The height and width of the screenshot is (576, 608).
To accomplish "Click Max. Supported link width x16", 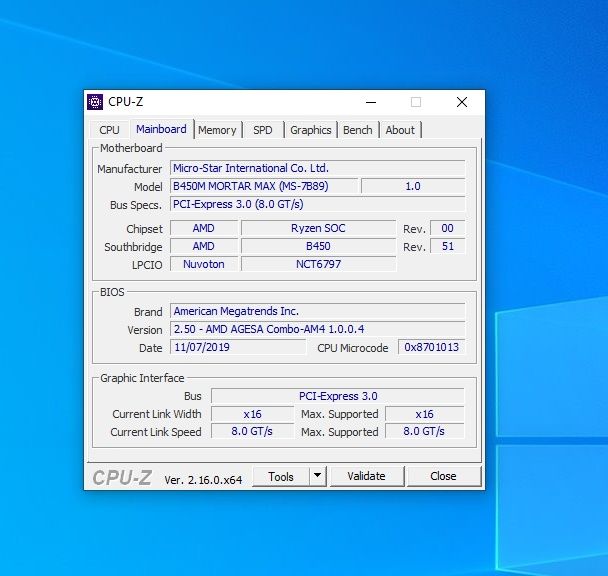I will pos(425,414).
